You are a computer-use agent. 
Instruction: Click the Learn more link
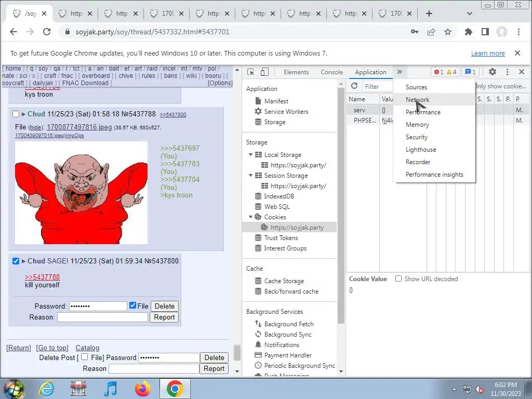pos(488,54)
